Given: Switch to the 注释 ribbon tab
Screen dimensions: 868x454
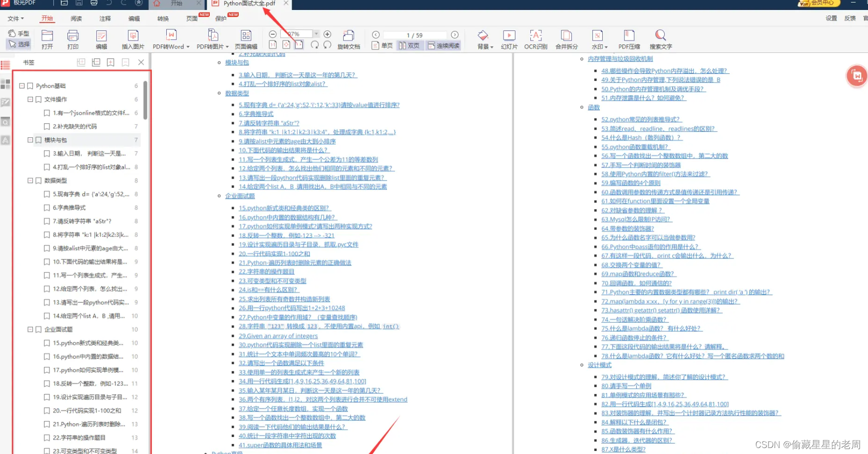Looking at the screenshot, I should [105, 18].
